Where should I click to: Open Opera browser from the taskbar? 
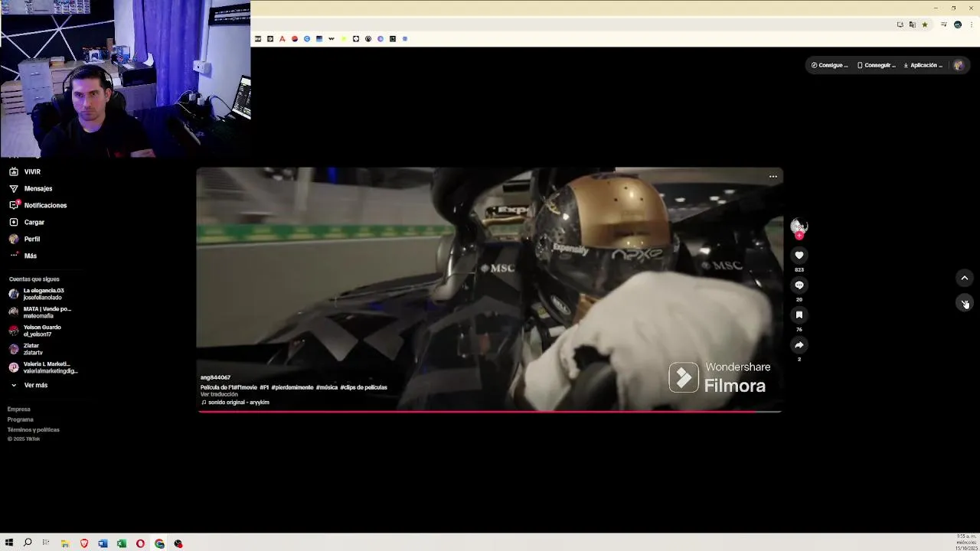tap(140, 544)
